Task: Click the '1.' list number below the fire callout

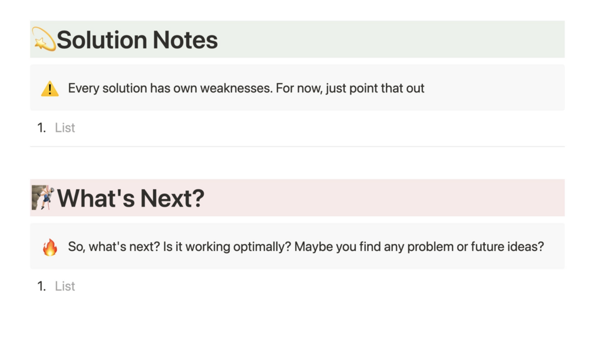Action: 42,286
